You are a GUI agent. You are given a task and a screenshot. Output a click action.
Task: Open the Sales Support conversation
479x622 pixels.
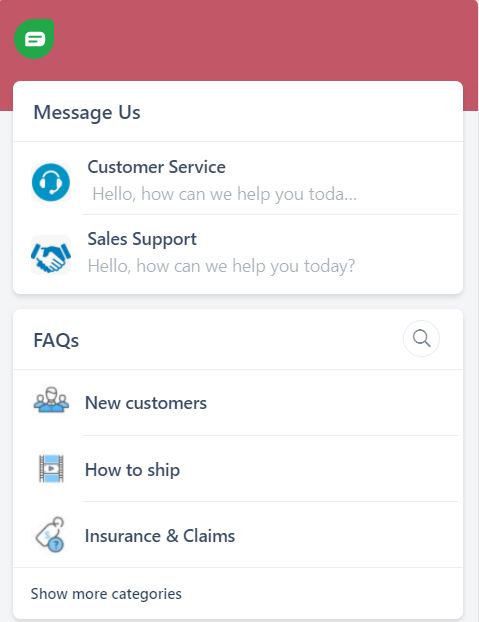click(238, 254)
